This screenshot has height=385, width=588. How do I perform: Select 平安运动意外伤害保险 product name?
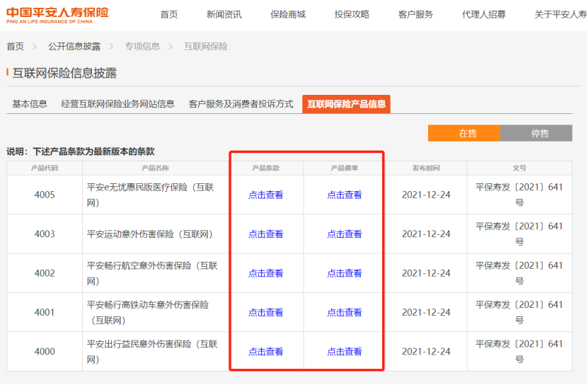(x=150, y=234)
